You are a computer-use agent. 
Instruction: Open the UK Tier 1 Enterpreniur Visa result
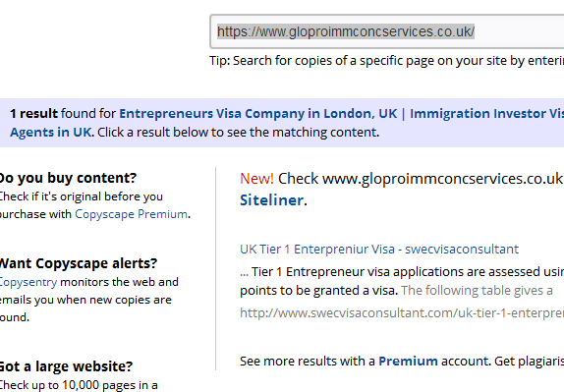pyautogui.click(x=379, y=250)
